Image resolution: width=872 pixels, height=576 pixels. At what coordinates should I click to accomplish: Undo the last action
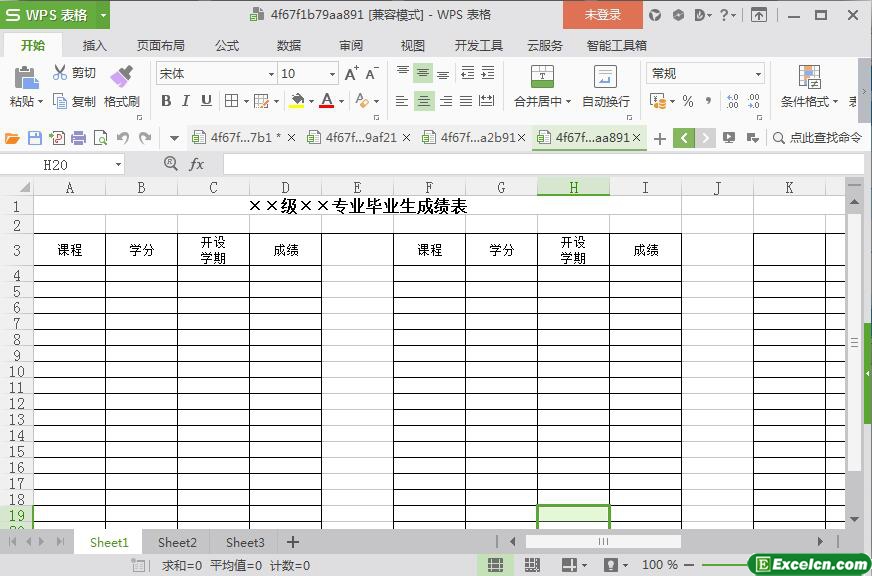click(x=123, y=138)
